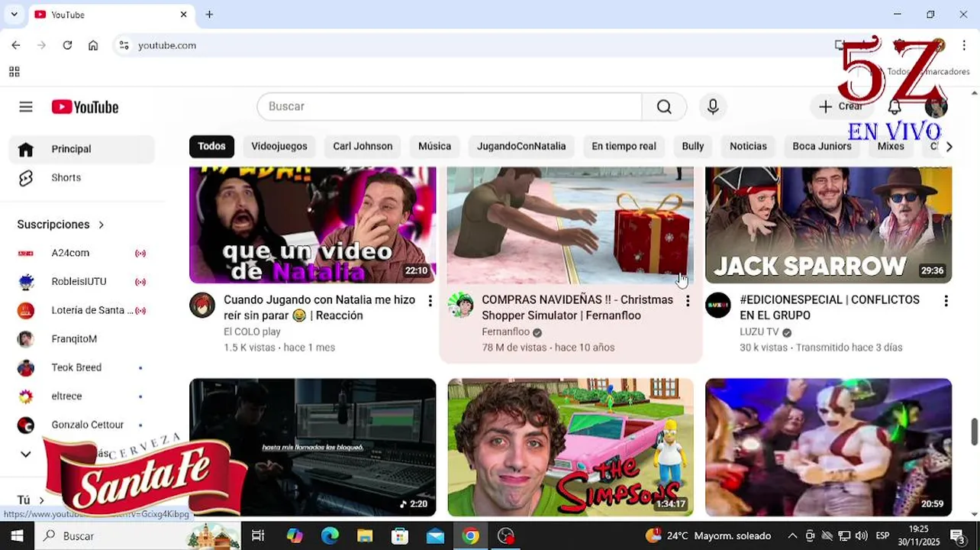Select the Carl Johnson filter chip
The image size is (980, 550).
[x=363, y=147]
